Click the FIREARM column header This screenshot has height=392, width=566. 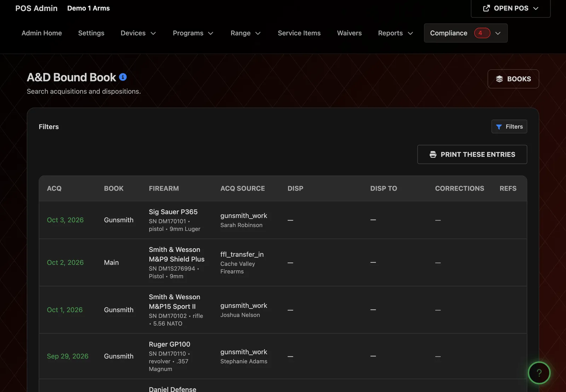click(x=164, y=189)
